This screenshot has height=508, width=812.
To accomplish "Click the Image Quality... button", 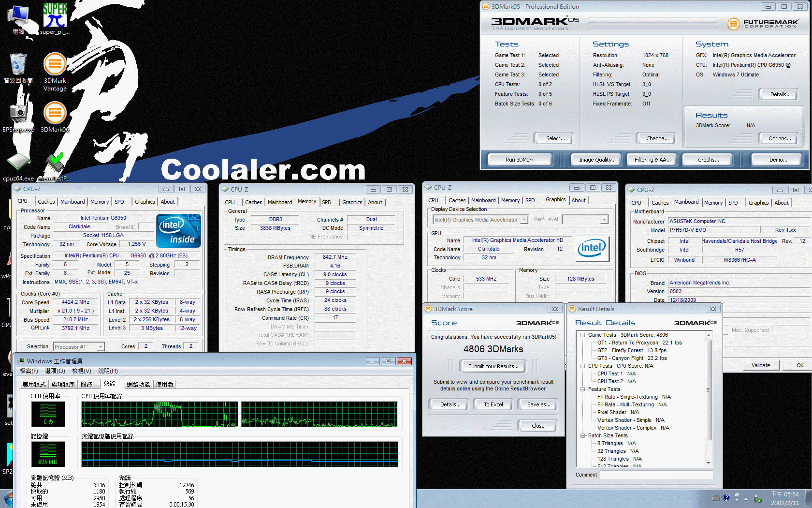I will coord(597,160).
